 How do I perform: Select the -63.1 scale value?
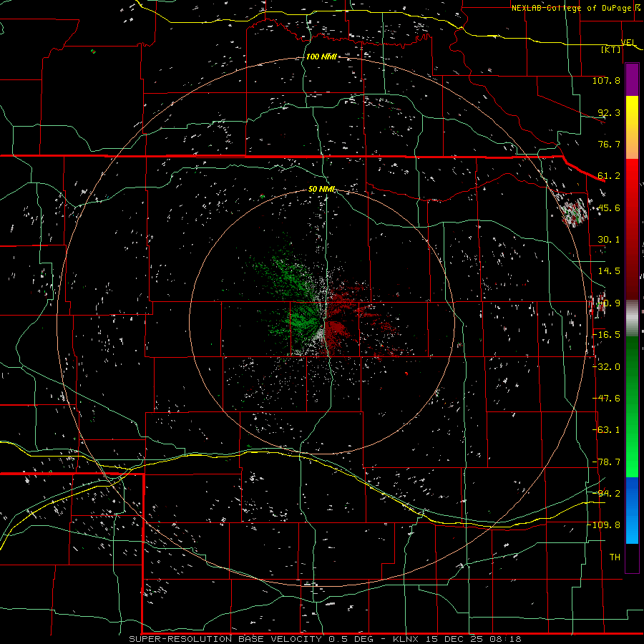[x=606, y=430]
